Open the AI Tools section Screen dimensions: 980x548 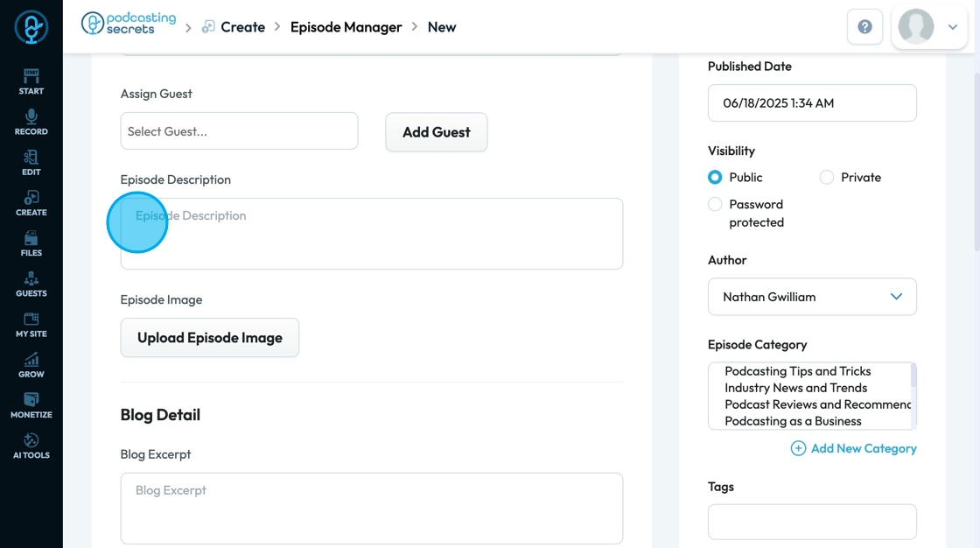point(31,446)
